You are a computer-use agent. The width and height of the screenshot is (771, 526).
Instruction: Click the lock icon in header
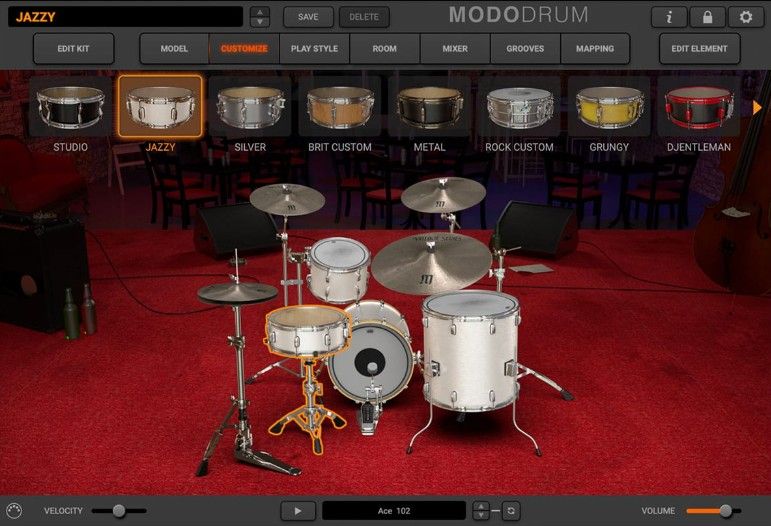click(707, 17)
